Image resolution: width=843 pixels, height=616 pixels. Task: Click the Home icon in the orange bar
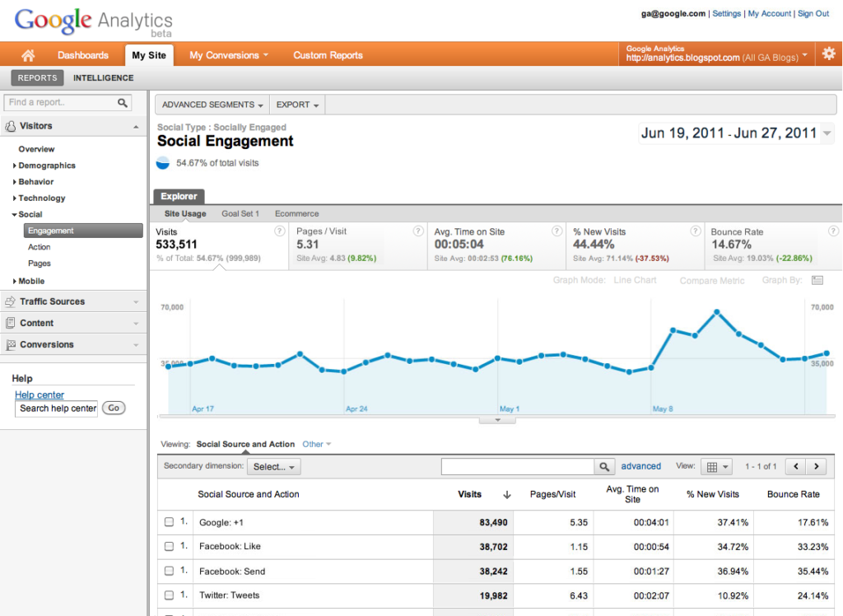tap(28, 55)
